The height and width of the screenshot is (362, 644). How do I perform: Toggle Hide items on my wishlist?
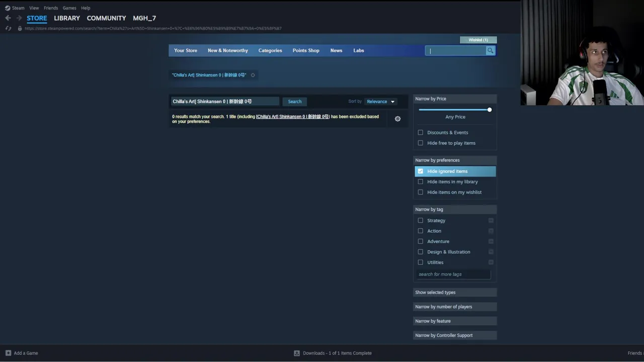click(421, 192)
